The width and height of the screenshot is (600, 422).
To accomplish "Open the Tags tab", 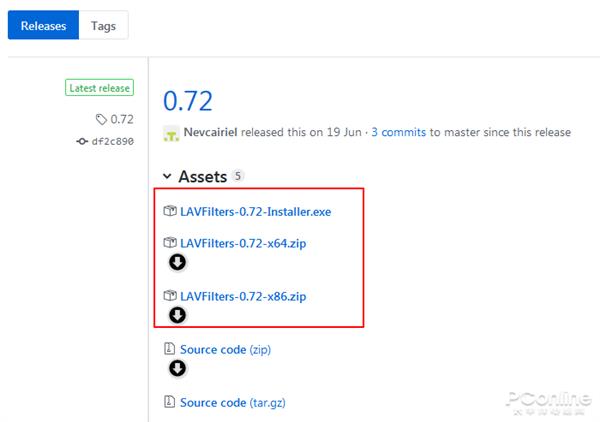I will click(x=103, y=25).
